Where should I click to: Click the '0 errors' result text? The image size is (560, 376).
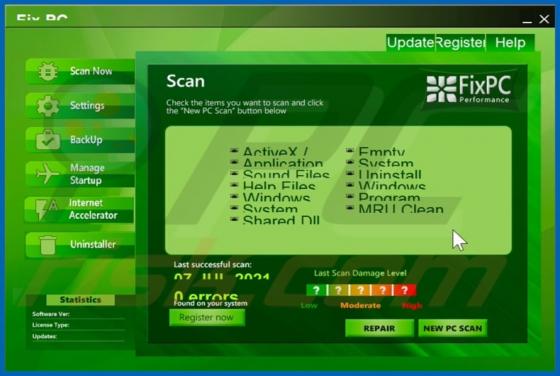point(206,296)
